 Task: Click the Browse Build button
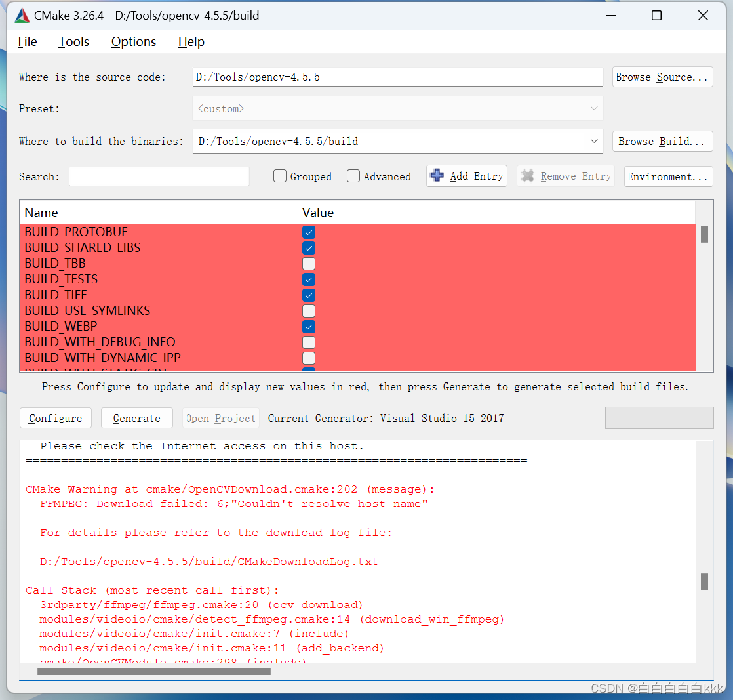tap(662, 141)
